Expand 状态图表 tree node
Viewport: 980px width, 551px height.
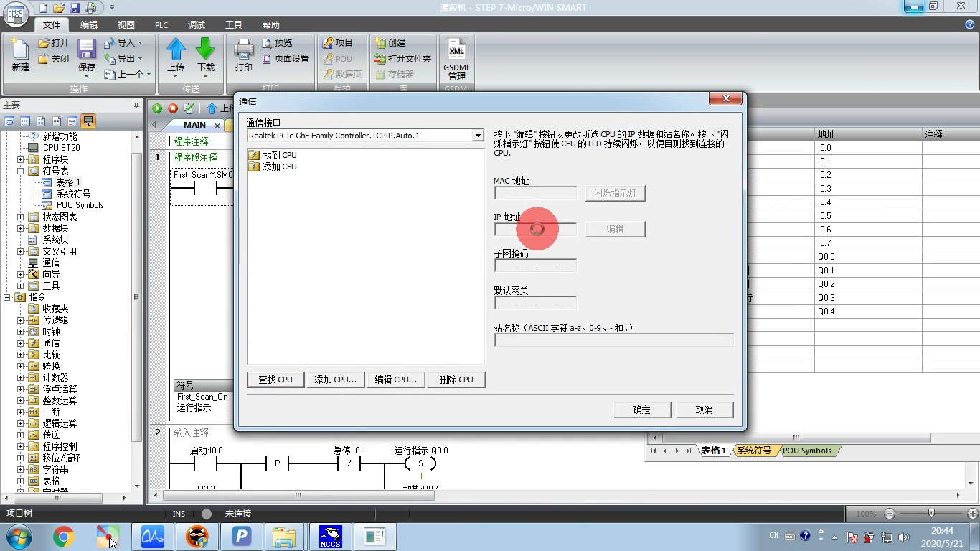point(21,217)
